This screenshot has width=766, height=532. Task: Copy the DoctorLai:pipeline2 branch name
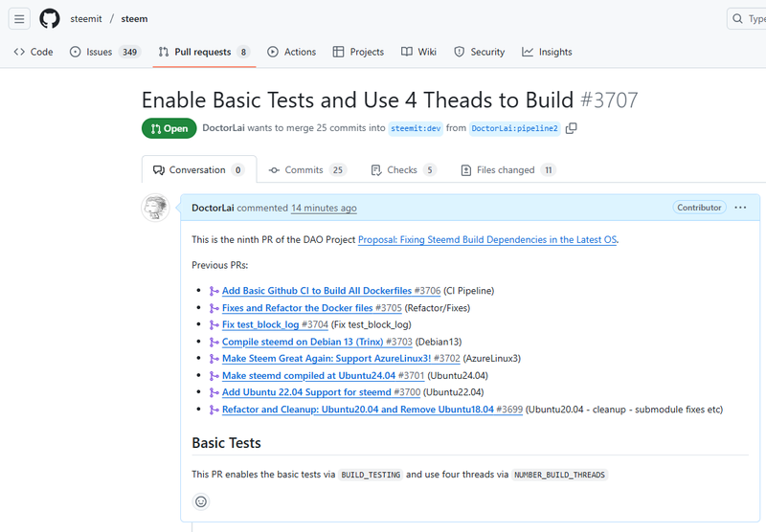[x=572, y=128]
